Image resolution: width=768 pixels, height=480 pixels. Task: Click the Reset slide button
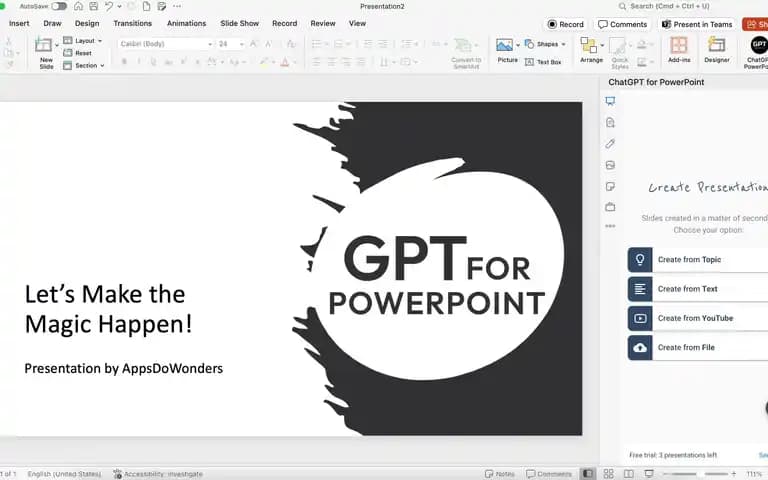[77, 53]
